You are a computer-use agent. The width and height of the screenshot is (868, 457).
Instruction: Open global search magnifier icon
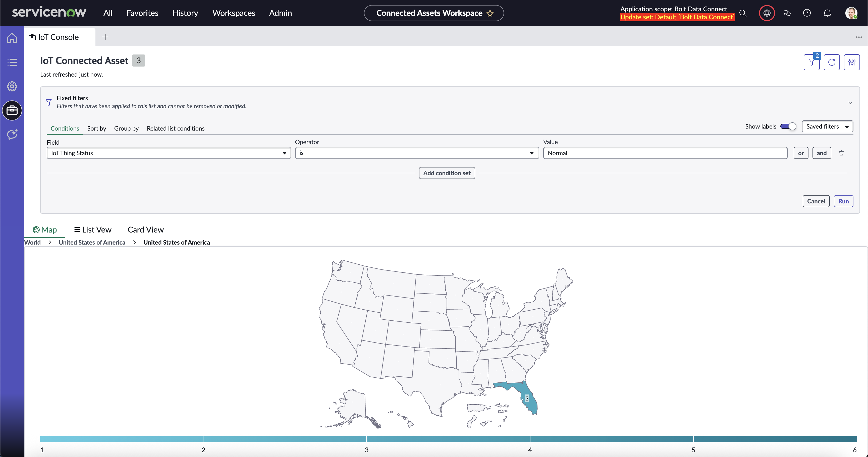(743, 13)
